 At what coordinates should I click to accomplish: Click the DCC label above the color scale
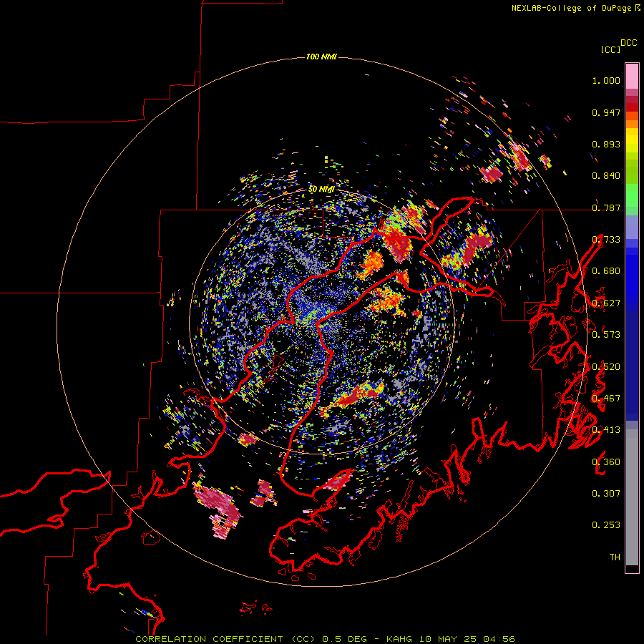pos(628,43)
